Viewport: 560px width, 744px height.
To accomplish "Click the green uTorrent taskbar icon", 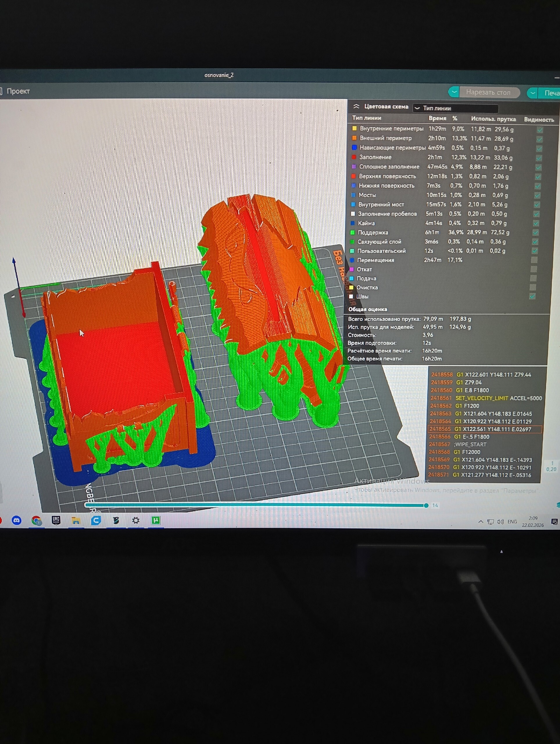I will 156,521.
